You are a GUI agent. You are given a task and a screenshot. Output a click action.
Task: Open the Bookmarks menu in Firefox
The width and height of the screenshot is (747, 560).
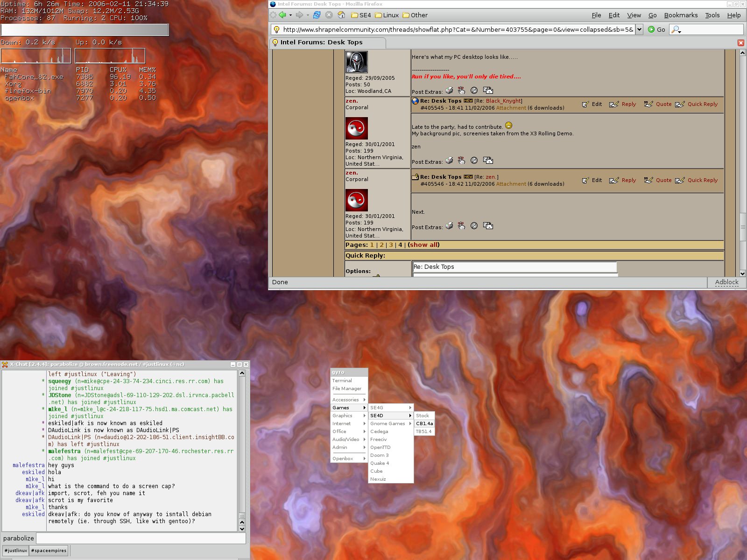680,15
